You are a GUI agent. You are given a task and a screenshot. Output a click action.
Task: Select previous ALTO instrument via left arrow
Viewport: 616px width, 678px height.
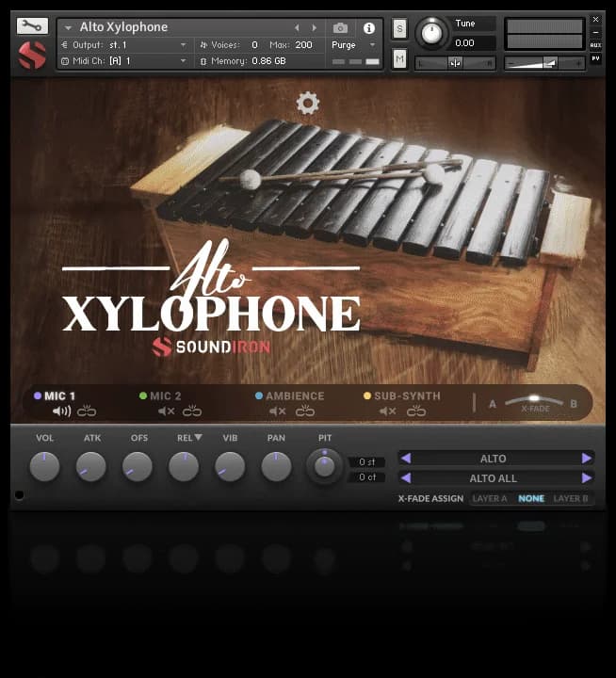click(x=406, y=458)
